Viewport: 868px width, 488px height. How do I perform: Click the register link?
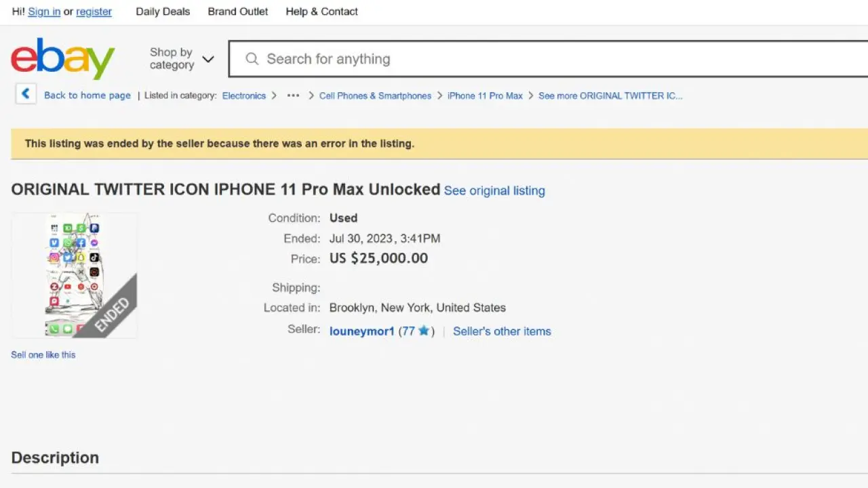(94, 12)
